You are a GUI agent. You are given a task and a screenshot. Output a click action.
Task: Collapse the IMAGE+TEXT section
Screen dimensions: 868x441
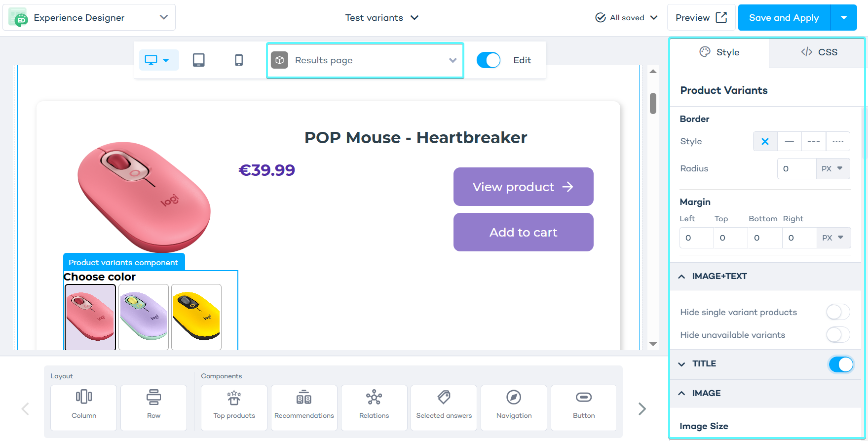click(x=681, y=277)
